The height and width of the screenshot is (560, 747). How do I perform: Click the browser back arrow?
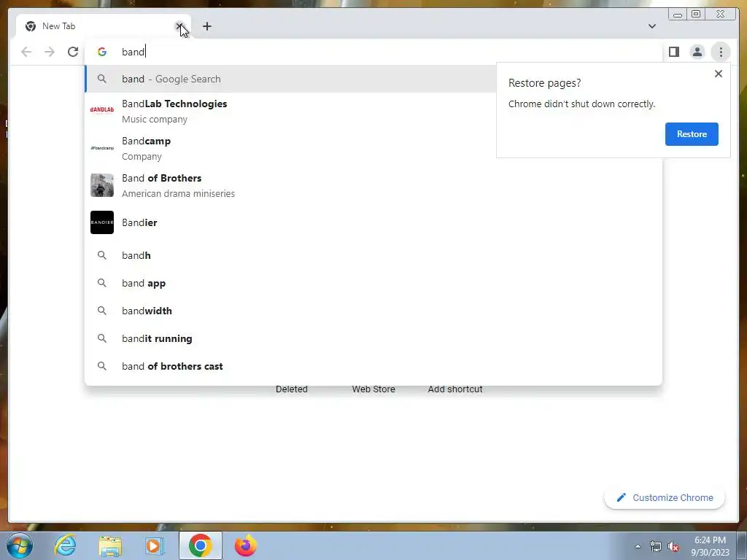[x=26, y=52]
